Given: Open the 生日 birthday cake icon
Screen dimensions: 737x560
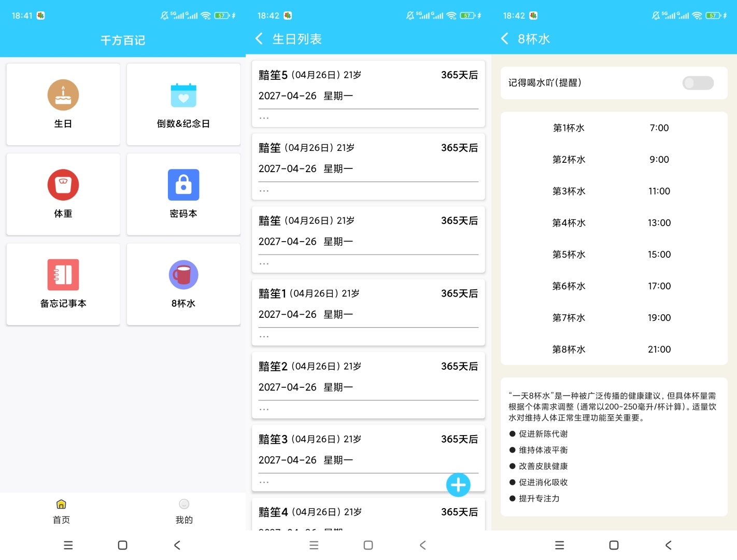Looking at the screenshot, I should 63,95.
